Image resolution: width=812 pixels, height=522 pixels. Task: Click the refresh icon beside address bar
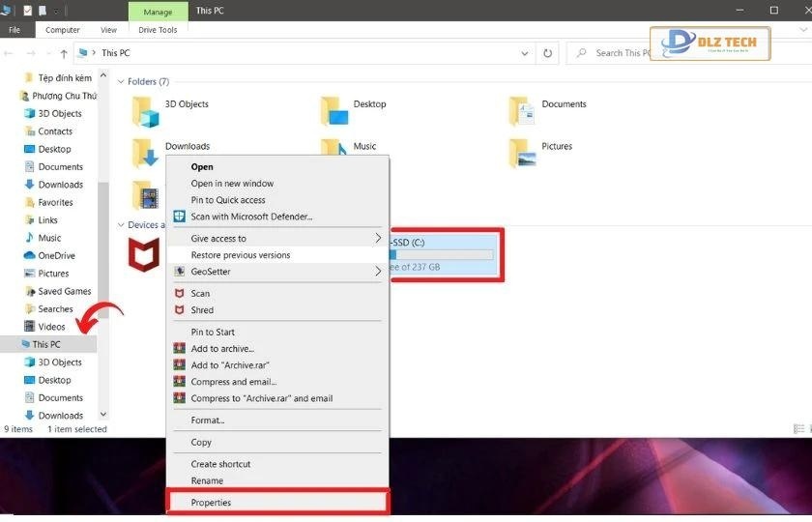(x=548, y=53)
